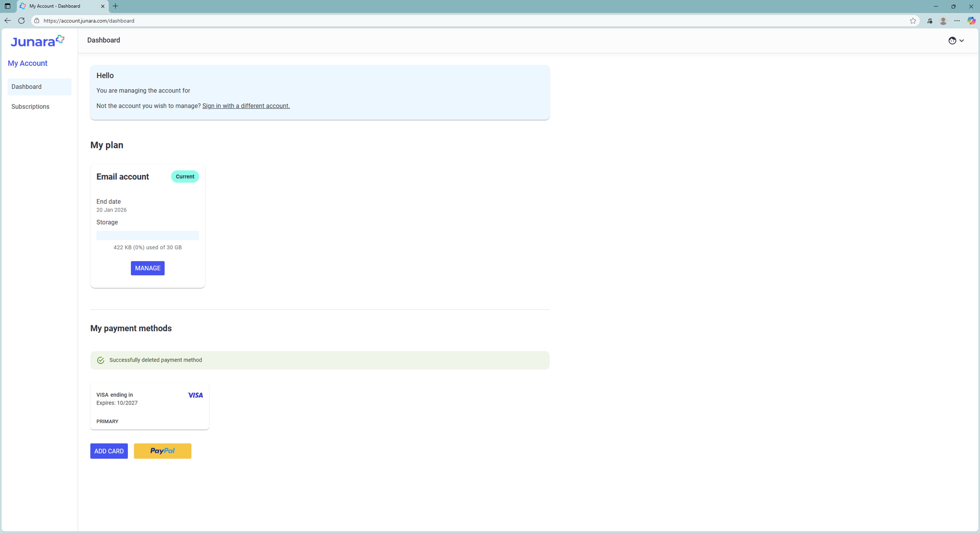
Task: Manage the Email account plan
Action: (148, 268)
